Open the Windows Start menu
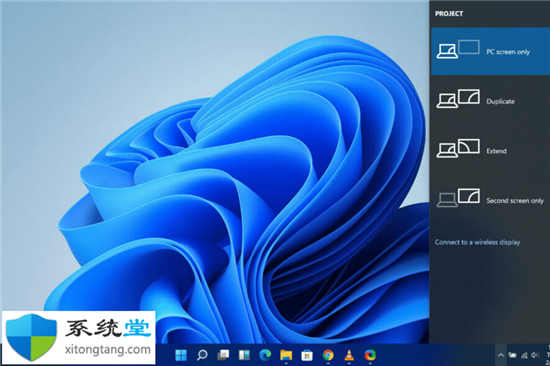The width and height of the screenshot is (550, 366). point(181,355)
